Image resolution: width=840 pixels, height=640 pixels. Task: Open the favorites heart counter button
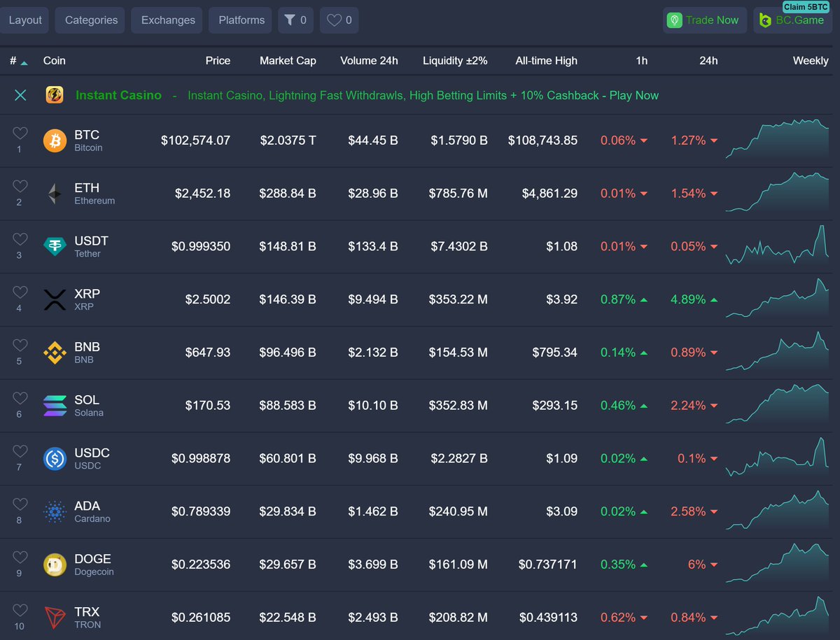[339, 20]
